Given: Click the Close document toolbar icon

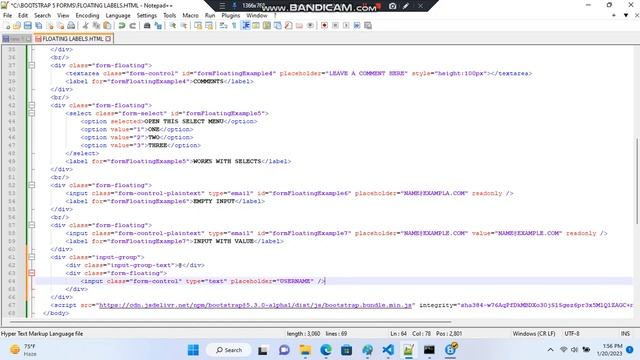Looking at the screenshot, I should (50, 25).
